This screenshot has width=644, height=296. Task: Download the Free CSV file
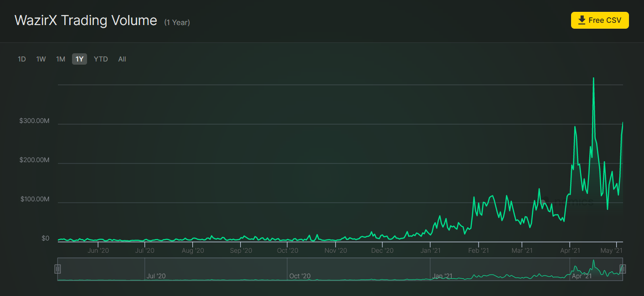600,20
